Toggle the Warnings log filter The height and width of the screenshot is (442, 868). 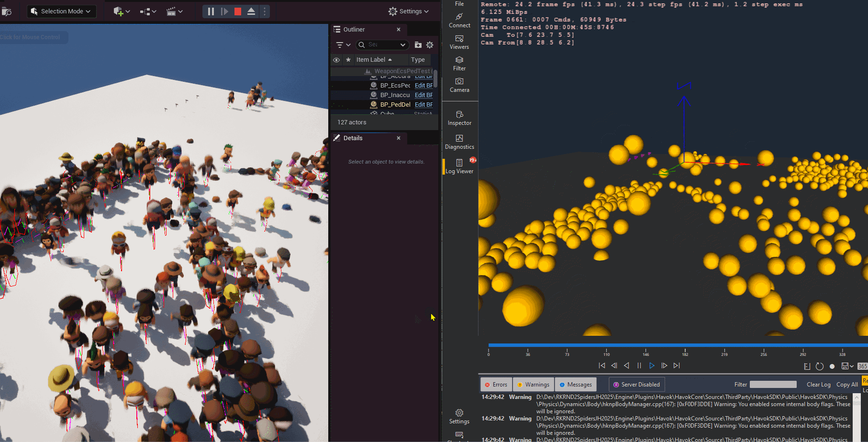pos(533,385)
